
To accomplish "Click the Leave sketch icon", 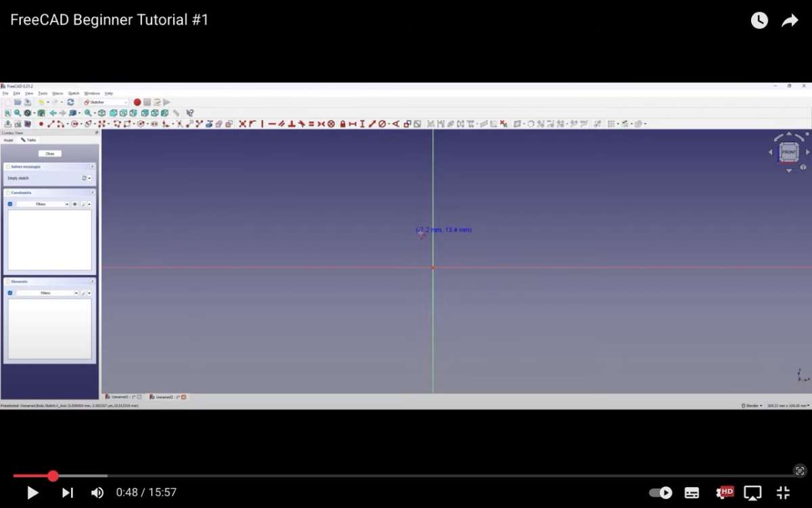I will click(x=8, y=124).
